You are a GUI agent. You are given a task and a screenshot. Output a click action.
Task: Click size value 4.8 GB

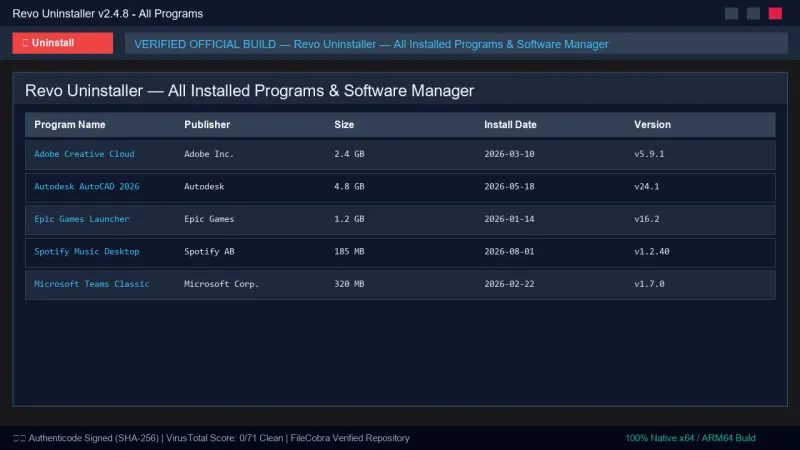(x=349, y=186)
